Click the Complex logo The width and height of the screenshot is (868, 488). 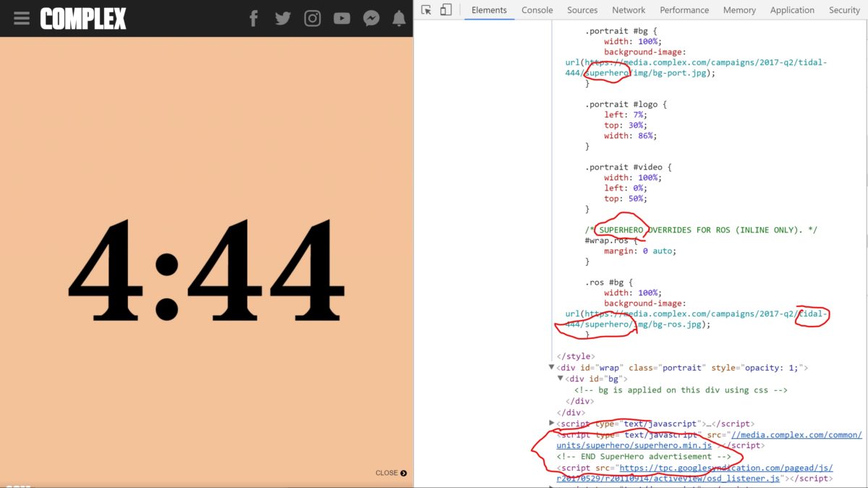[x=83, y=19]
